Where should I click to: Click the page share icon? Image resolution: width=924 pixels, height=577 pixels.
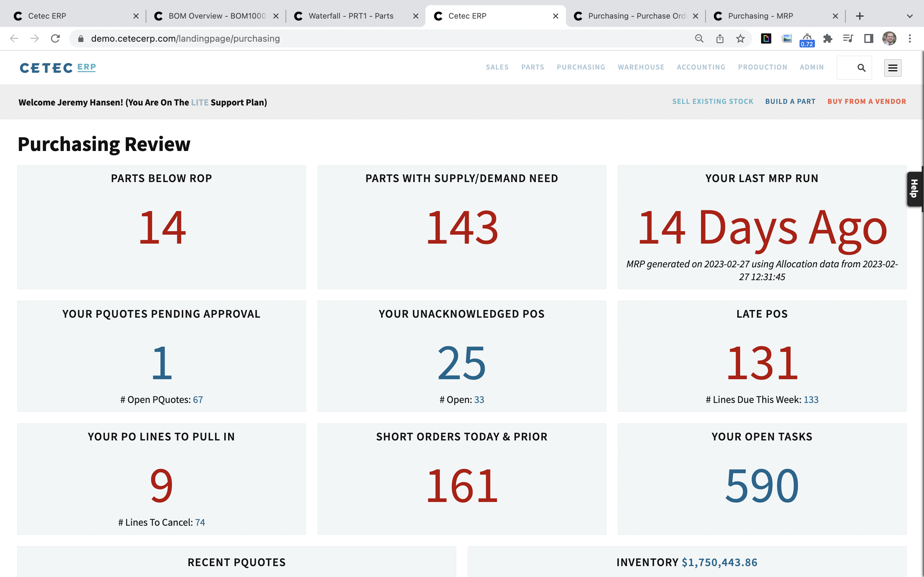720,38
